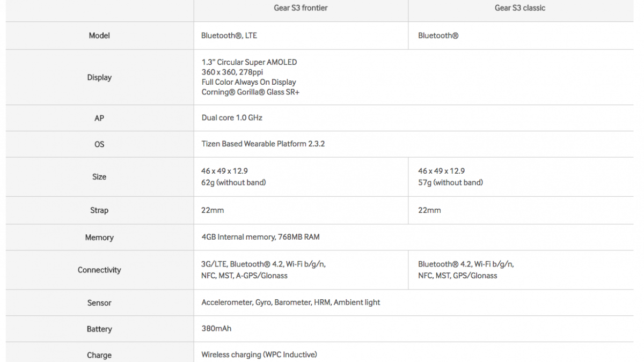
Task: Select the "Charge" row label
Action: tap(99, 355)
